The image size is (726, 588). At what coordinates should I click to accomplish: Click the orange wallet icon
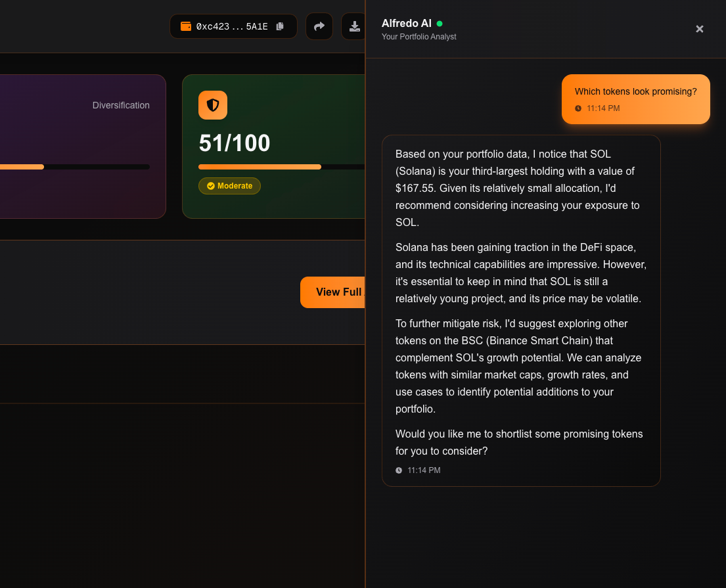pos(186,26)
